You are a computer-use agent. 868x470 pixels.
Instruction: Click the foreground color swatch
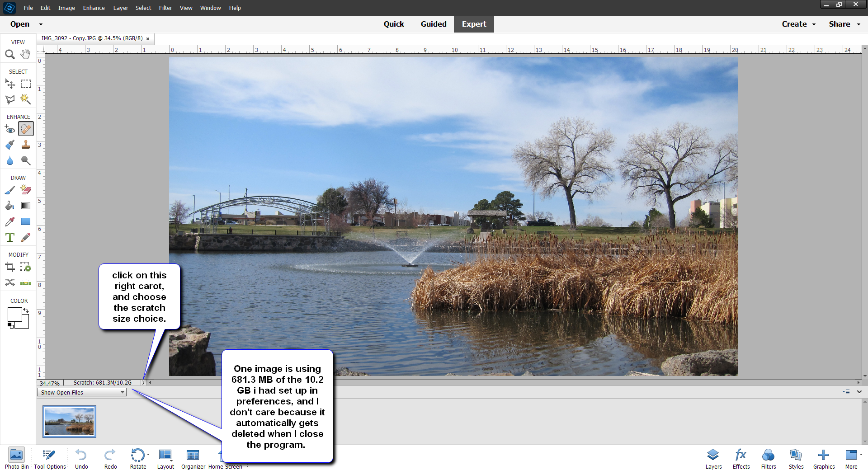(15, 314)
